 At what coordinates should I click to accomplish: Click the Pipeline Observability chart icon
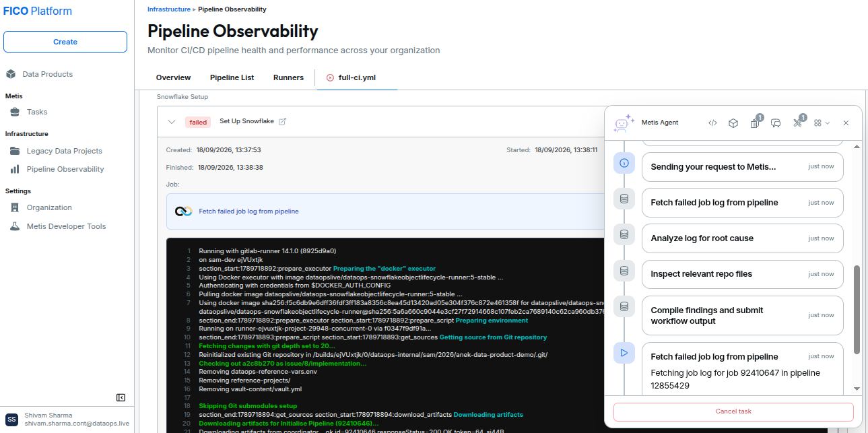(x=15, y=169)
